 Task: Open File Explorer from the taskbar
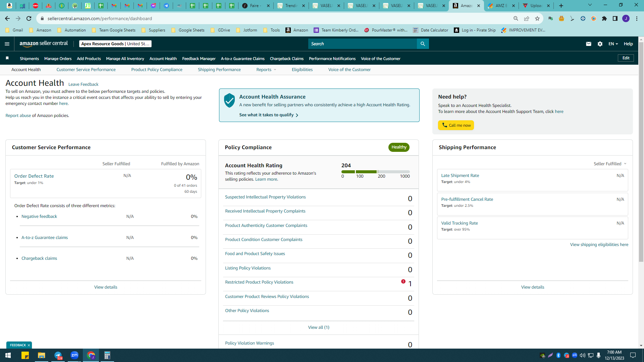42,355
